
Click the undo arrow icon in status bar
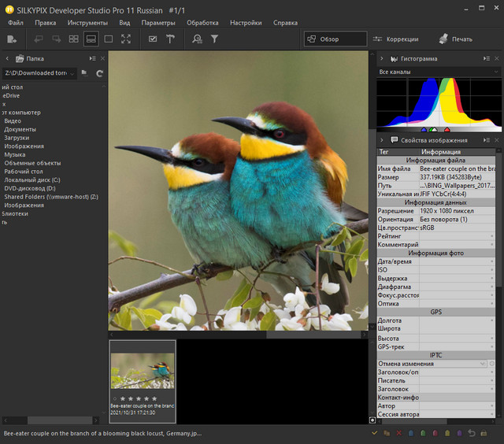(x=471, y=433)
